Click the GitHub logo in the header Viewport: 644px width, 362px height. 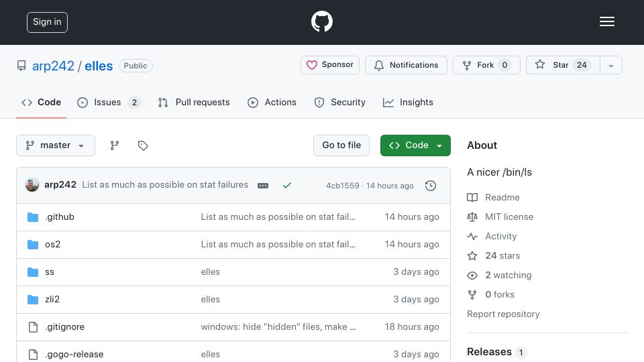coord(321,21)
